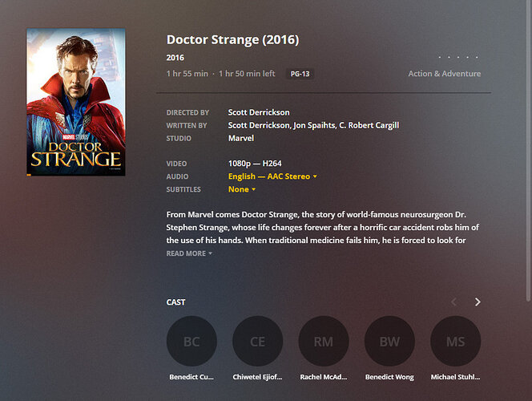Click the CAST section heading
This screenshot has width=532, height=401.
pos(175,302)
